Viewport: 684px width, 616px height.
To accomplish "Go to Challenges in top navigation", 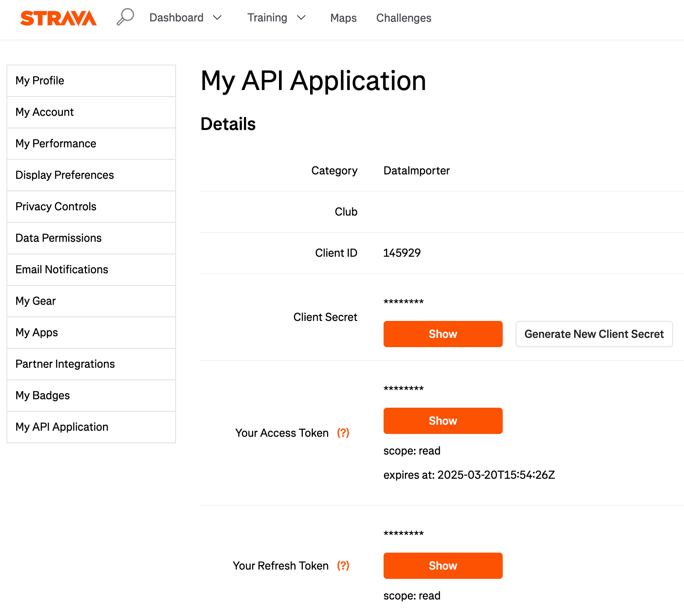I will [404, 18].
